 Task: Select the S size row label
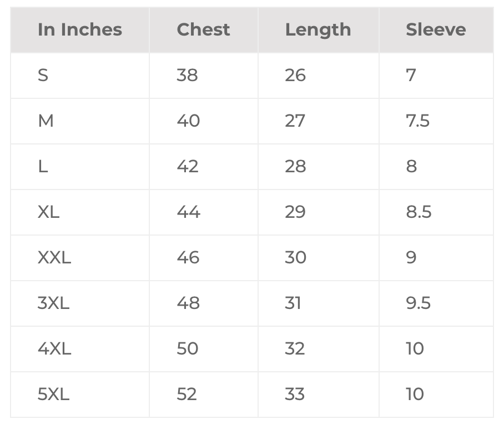coord(43,75)
